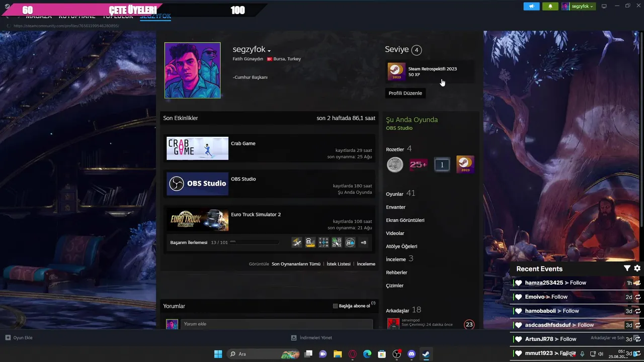Screen dimensions: 644x362
Task: Open Ekran Görüntüleri link
Action: 405,220
